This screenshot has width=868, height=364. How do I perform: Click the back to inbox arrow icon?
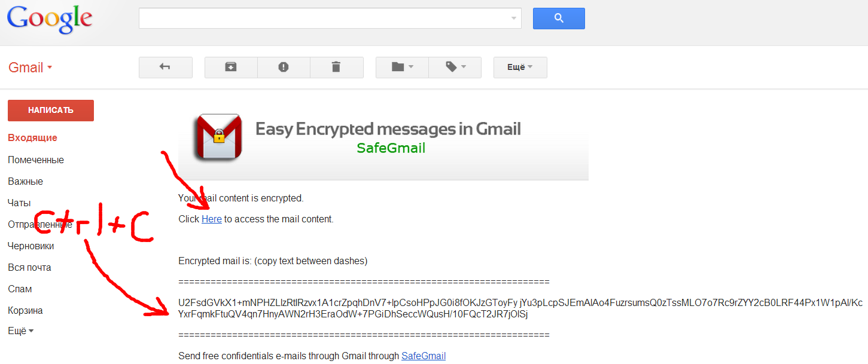click(x=165, y=68)
